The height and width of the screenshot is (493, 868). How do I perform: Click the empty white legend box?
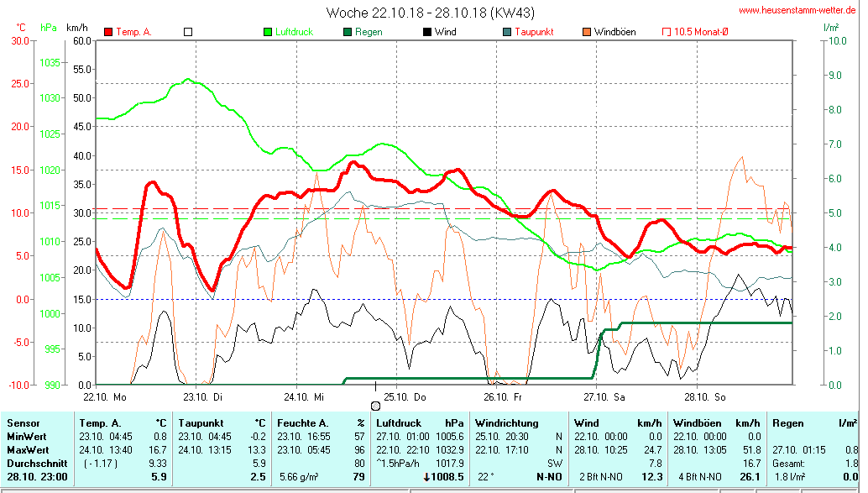pos(188,32)
